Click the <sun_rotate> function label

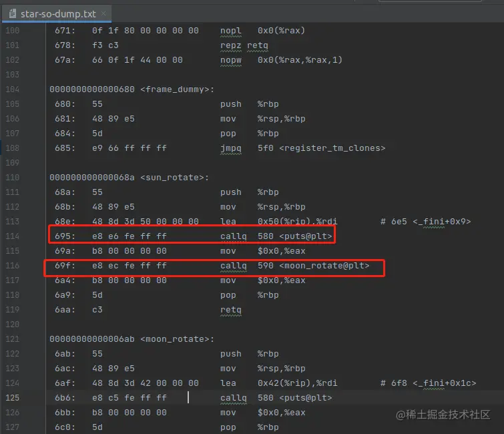coord(175,178)
